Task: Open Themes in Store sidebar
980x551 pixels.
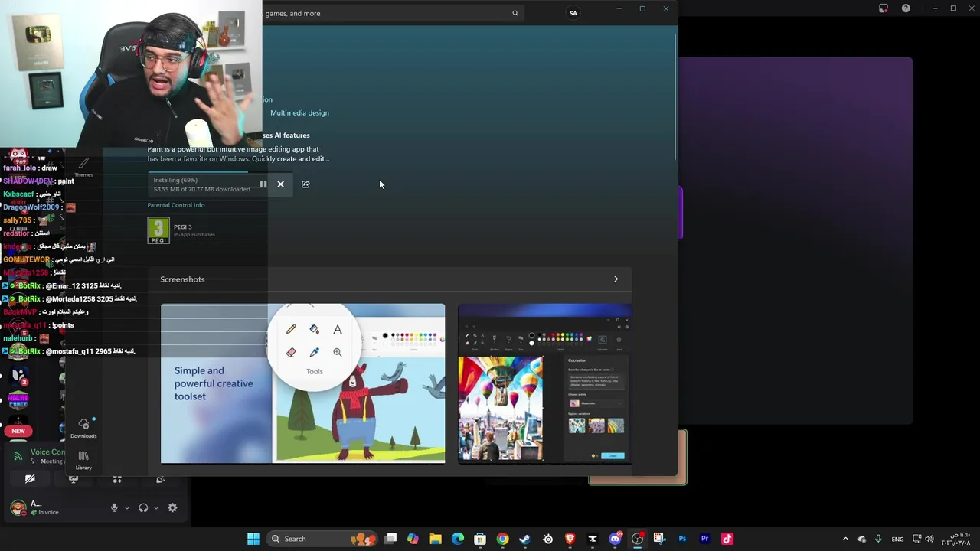Action: (x=83, y=166)
